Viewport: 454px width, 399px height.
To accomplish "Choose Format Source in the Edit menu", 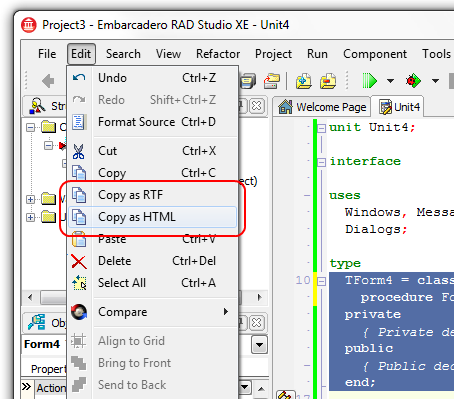I will [x=153, y=122].
